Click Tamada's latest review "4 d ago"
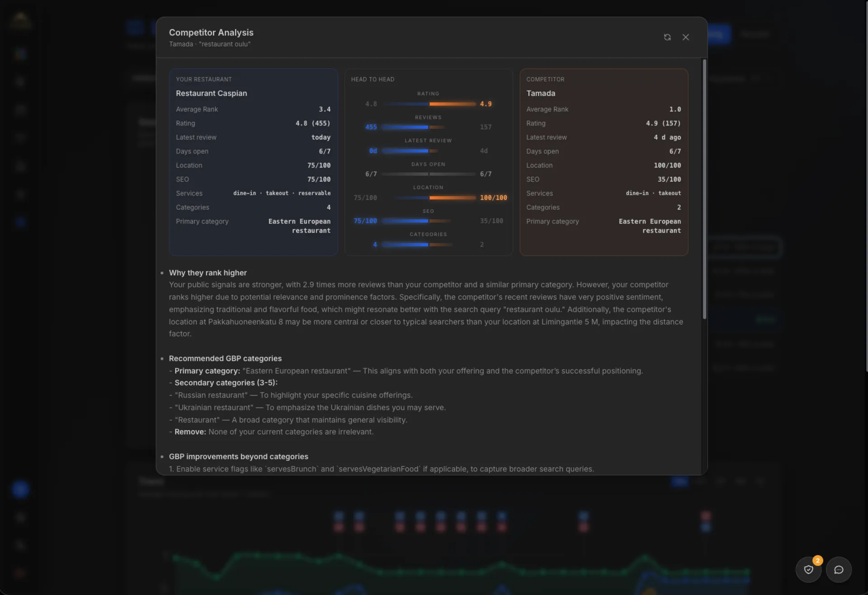Viewport: 868px width, 595px height. click(x=667, y=137)
